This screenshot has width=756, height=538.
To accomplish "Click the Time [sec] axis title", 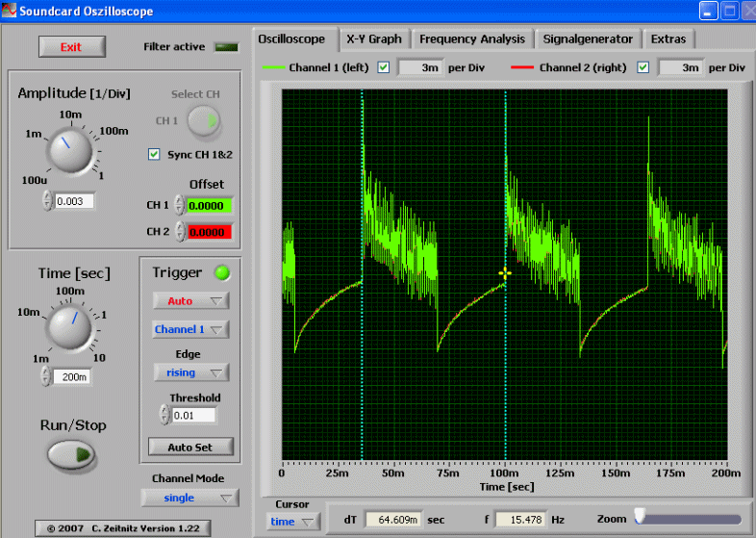I will 506,487.
